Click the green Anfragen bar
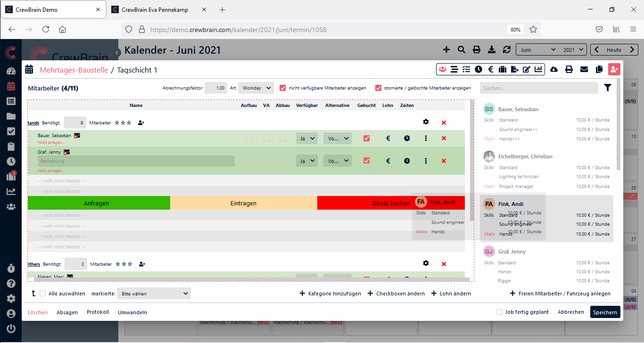644x343 pixels. click(97, 204)
